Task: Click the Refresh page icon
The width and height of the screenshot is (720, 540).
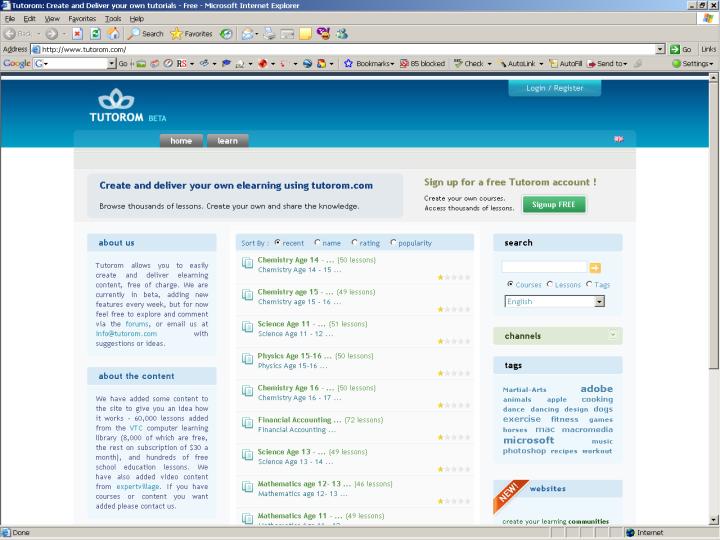Action: pyautogui.click(x=95, y=34)
